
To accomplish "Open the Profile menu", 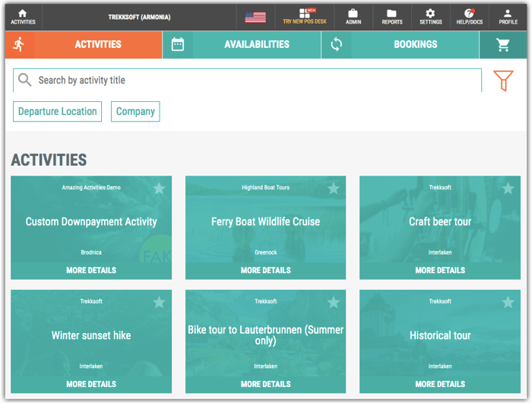I will [x=508, y=17].
